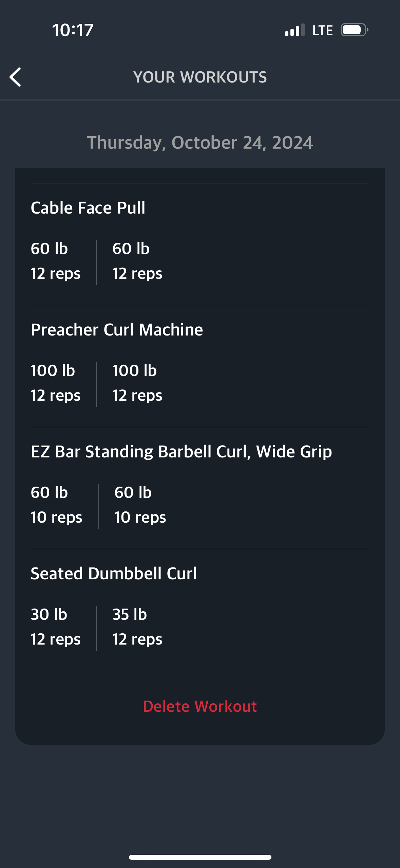This screenshot has width=400, height=868.
Task: Tap the home indicator bar
Action: tap(200, 857)
